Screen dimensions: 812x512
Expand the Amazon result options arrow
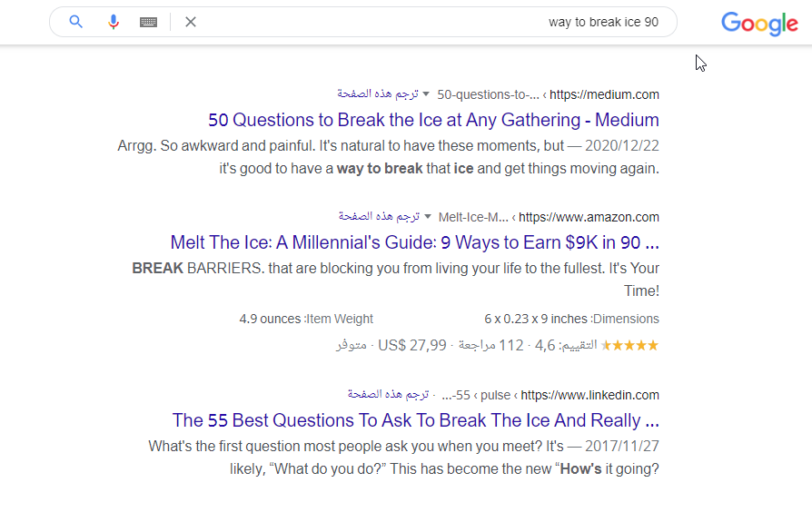point(428,216)
